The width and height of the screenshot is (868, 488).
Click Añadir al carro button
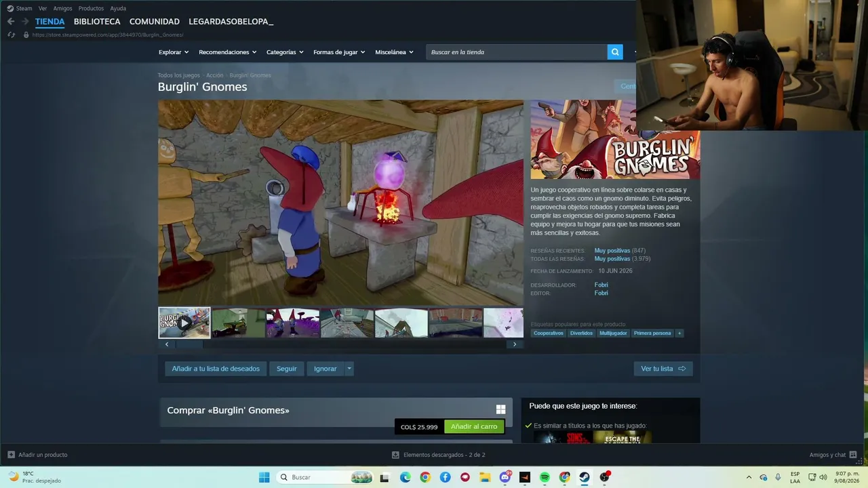(x=474, y=426)
